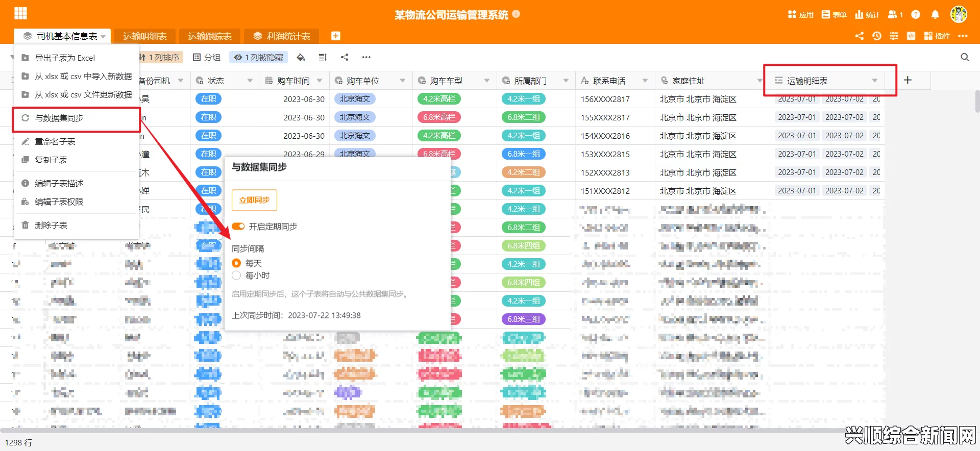Click the 分组 group button
Image resolution: width=980 pixels, height=451 pixels.
click(207, 57)
